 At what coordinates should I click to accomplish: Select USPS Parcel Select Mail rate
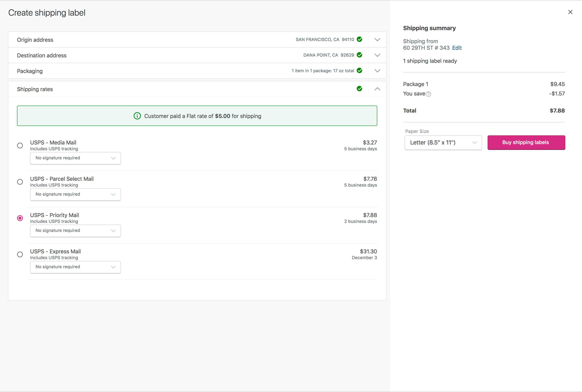20,182
